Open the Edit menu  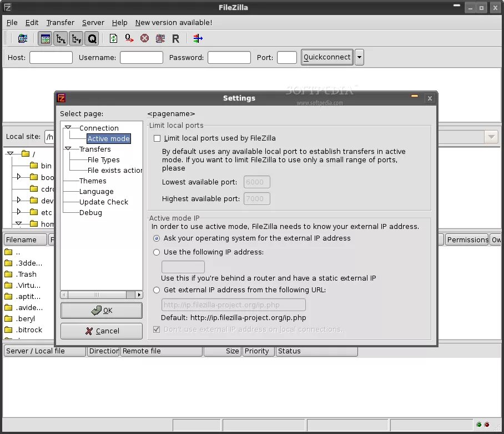tap(32, 23)
